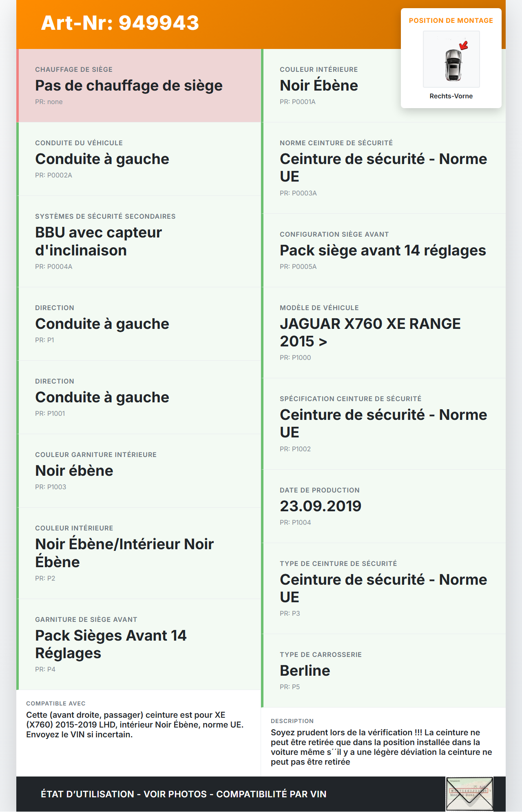Click the Compatible Avec text block
Viewport: 522px width, 812px height.
click(135, 725)
